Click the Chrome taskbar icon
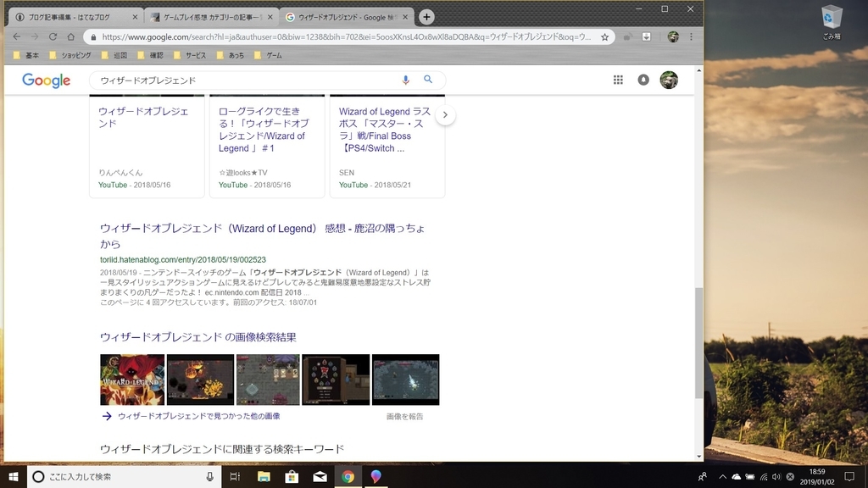This screenshot has width=868, height=488. coord(348,476)
